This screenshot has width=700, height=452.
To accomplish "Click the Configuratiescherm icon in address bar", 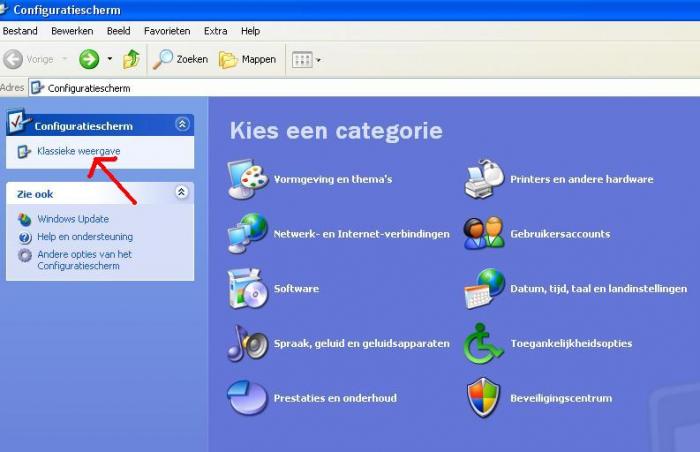I will 38,88.
